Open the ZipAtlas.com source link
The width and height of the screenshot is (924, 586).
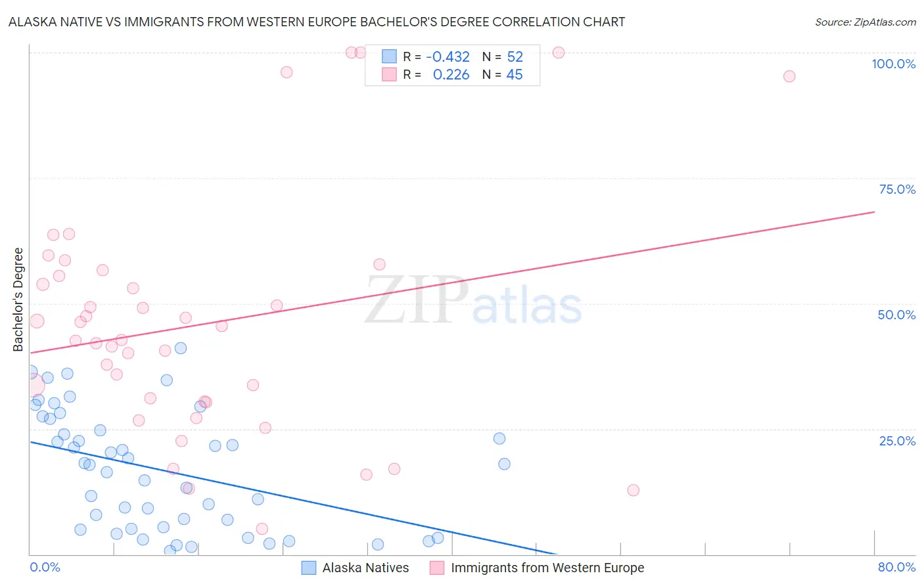(866, 22)
